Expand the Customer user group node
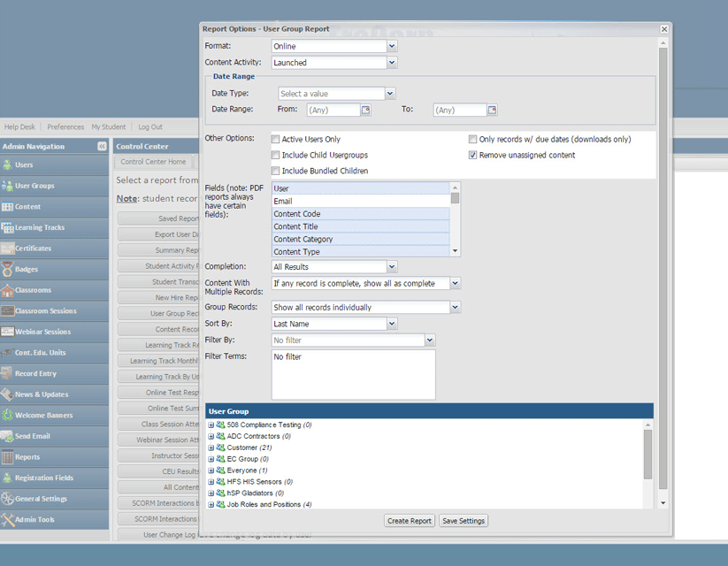This screenshot has width=728, height=566. coord(211,448)
